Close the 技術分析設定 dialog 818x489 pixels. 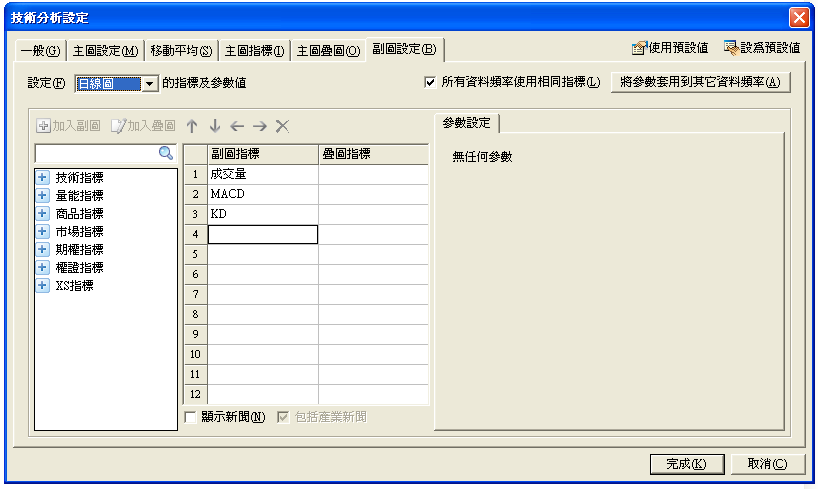tap(799, 17)
